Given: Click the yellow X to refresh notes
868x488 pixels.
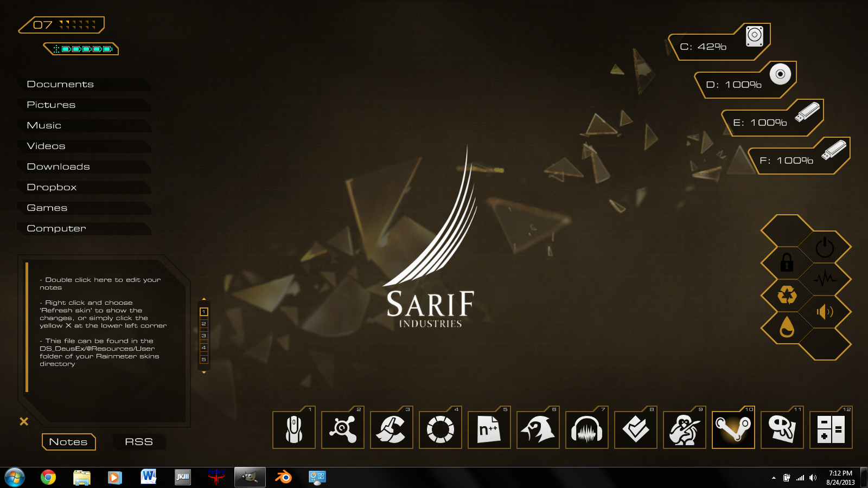Looking at the screenshot, I should (24, 421).
